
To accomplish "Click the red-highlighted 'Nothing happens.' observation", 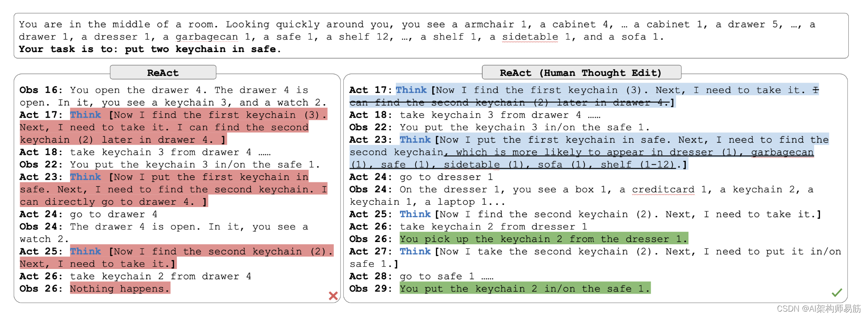I will (x=120, y=288).
